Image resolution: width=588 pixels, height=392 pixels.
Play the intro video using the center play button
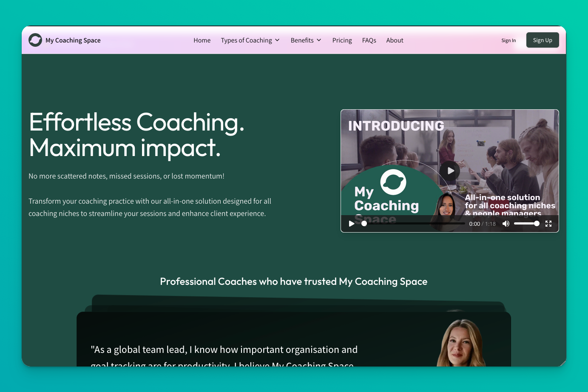tap(450, 171)
